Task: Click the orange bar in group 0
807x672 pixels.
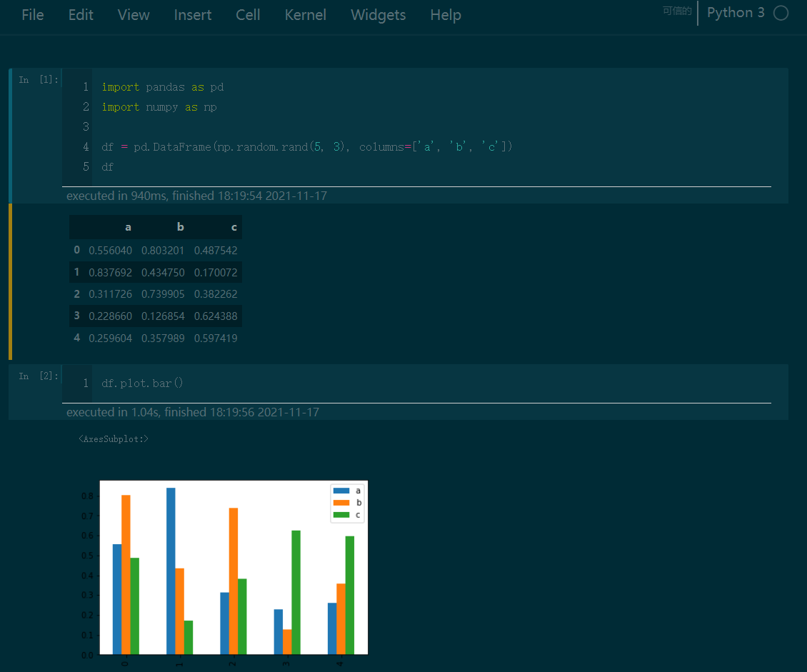Action: coord(126,575)
